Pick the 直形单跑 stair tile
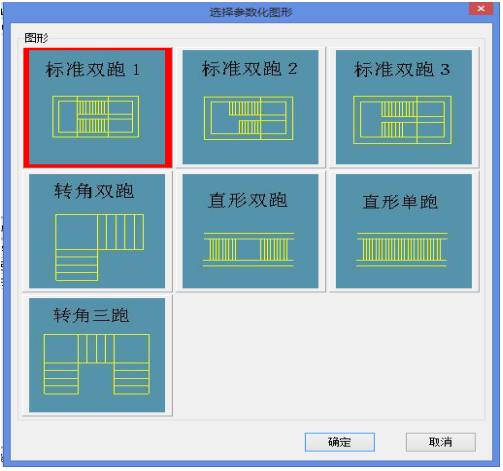 point(404,231)
